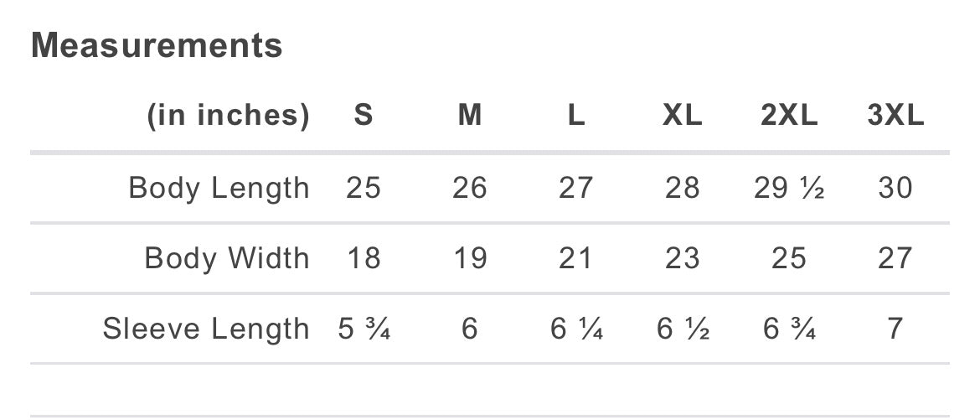
Task: Click the Body Length row label
Action: coord(219,188)
